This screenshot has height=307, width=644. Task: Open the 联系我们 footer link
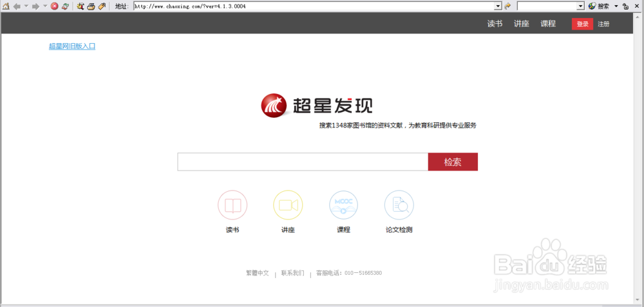(x=293, y=273)
